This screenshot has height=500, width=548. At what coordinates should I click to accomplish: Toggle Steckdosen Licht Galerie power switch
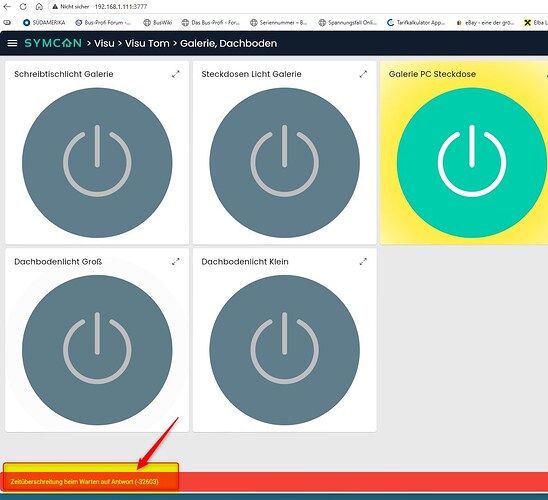click(x=284, y=162)
